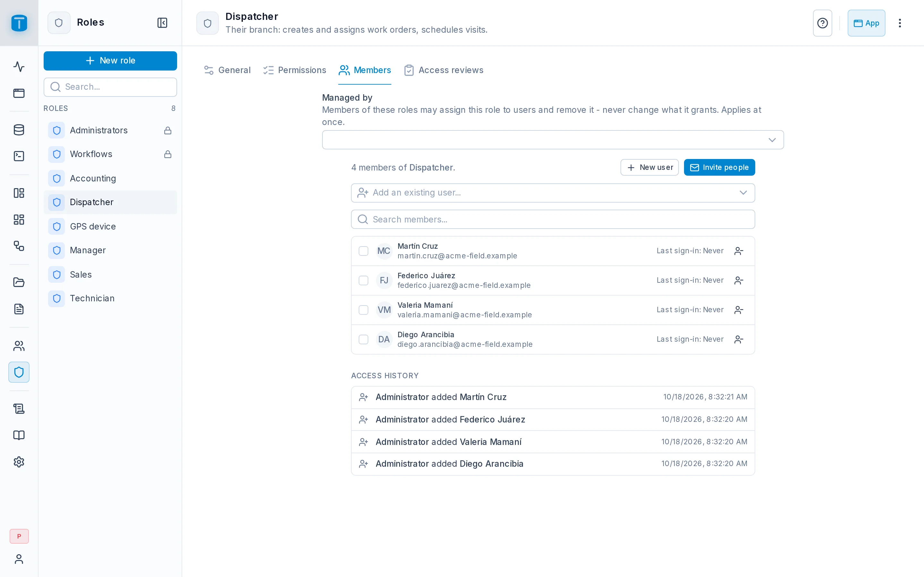Open settings gear in the left rail
The height and width of the screenshot is (577, 924).
[x=19, y=462]
